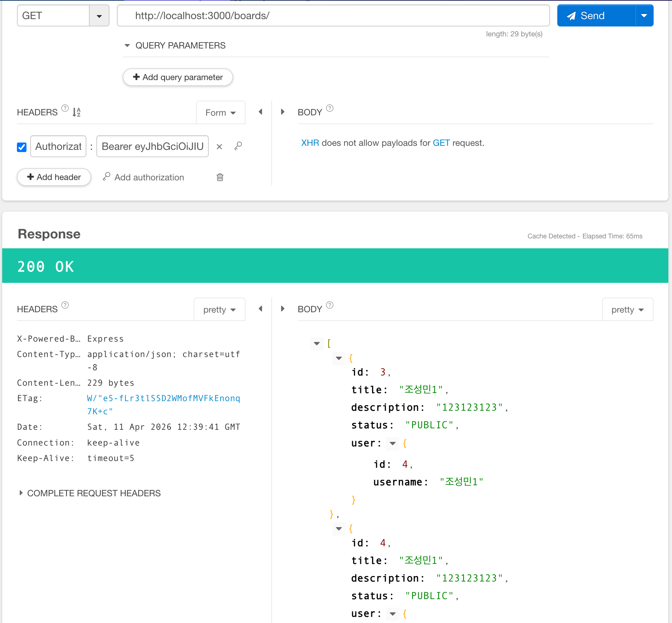The height and width of the screenshot is (623, 672).
Task: Click the Send button
Action: (x=596, y=16)
